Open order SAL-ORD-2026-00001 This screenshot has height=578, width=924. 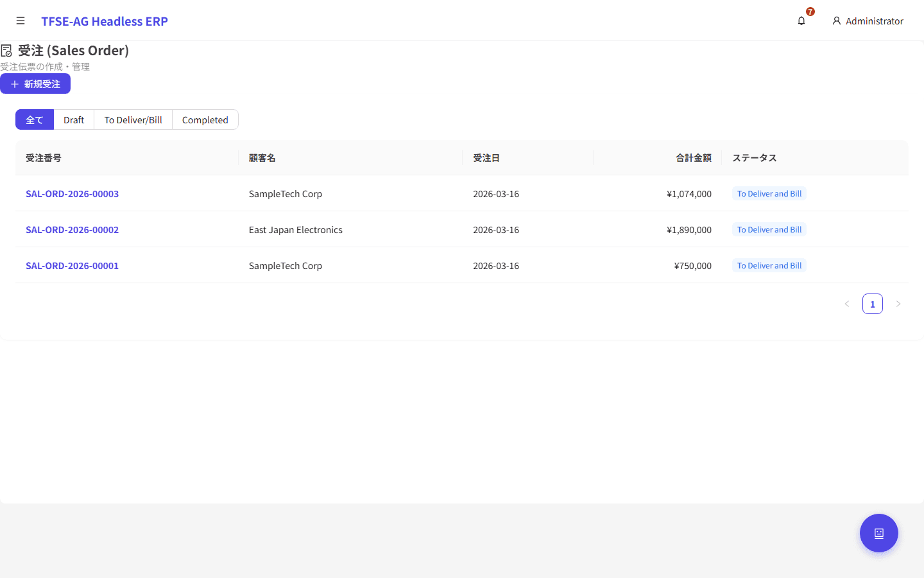coord(72,266)
